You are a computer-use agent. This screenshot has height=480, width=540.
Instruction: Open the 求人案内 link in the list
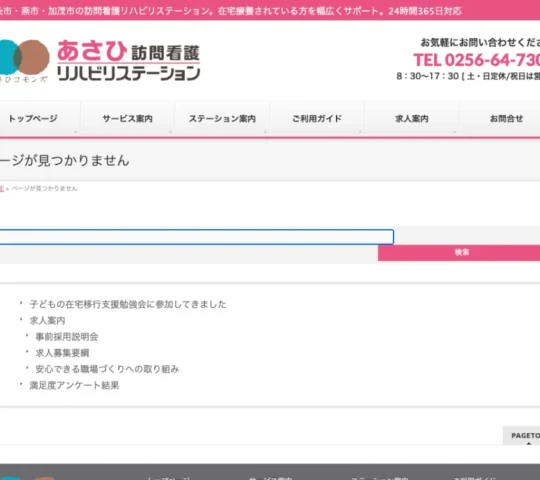click(47, 321)
